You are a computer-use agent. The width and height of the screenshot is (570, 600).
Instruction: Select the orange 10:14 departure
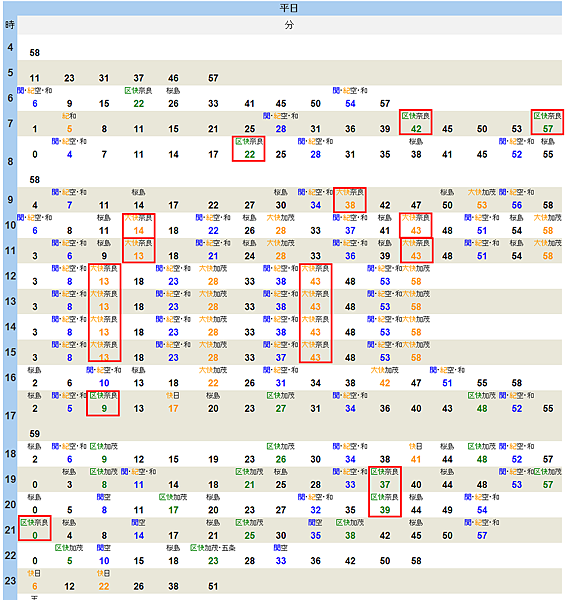pyautogui.click(x=138, y=231)
